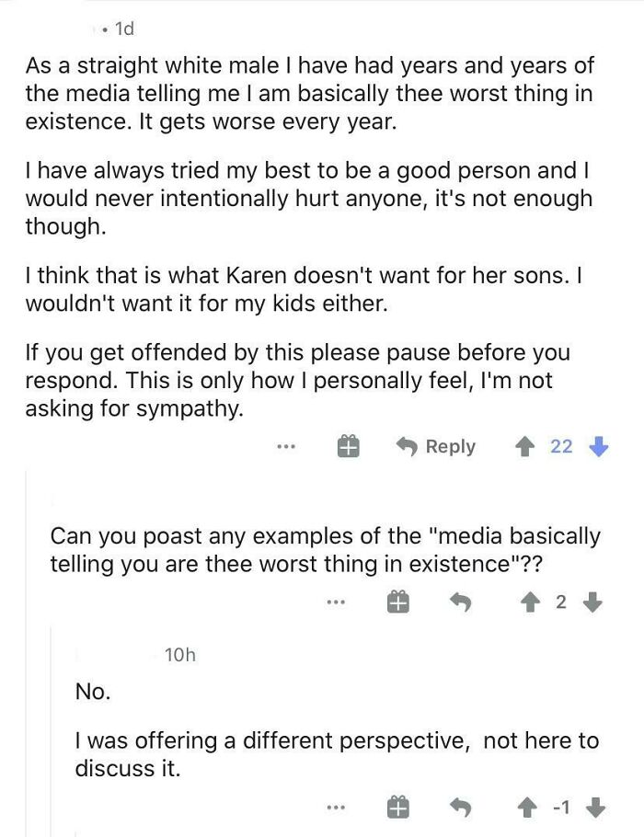Reply arrow on the 'No.' comment
644x837 pixels.
(460, 808)
